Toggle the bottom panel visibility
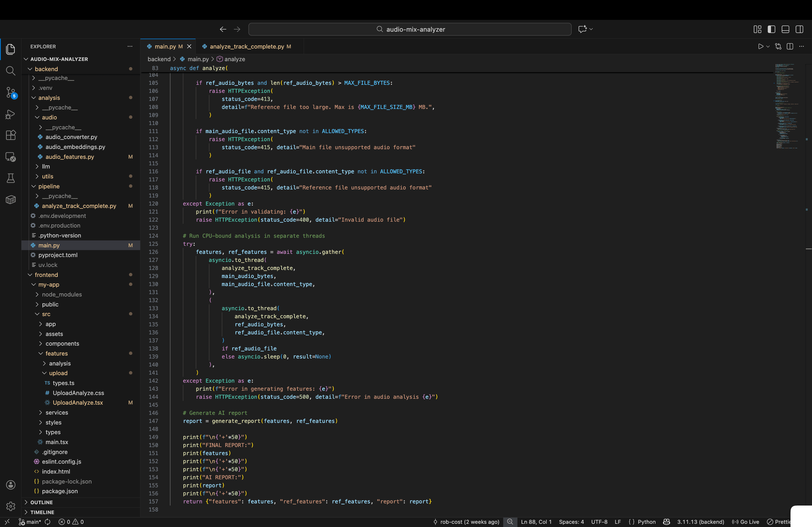The height and width of the screenshot is (527, 812). (x=785, y=29)
